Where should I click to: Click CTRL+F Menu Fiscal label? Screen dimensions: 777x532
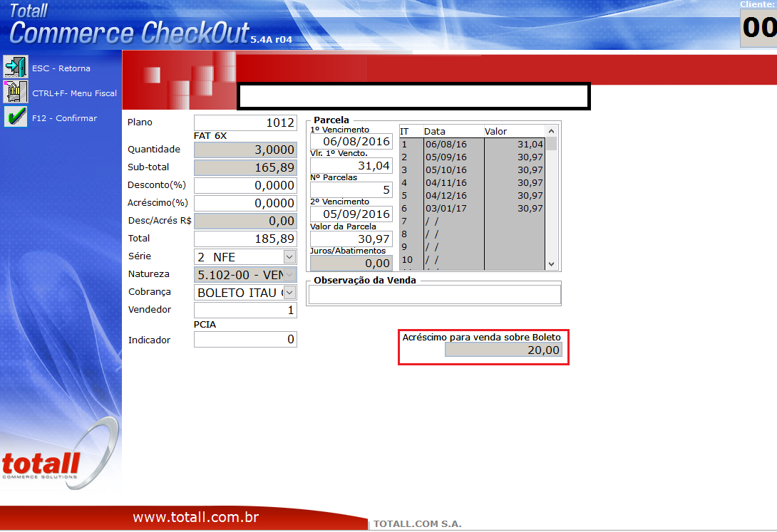click(x=74, y=93)
